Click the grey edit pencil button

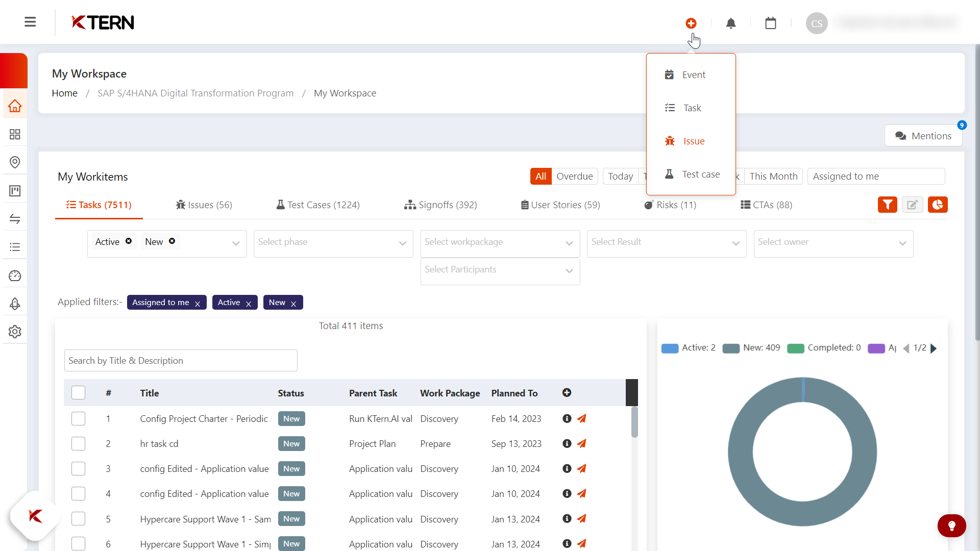click(913, 205)
